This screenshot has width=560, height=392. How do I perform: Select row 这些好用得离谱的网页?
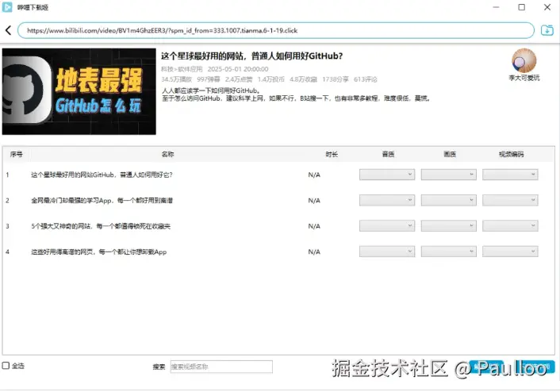278,252
